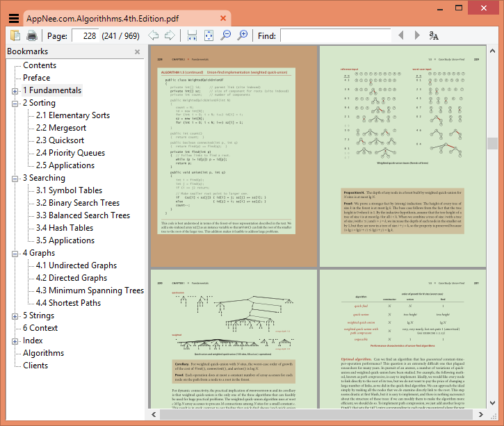Expand the 5 Strings bookmark node
Screen dimensions: 504x426
click(x=15, y=316)
